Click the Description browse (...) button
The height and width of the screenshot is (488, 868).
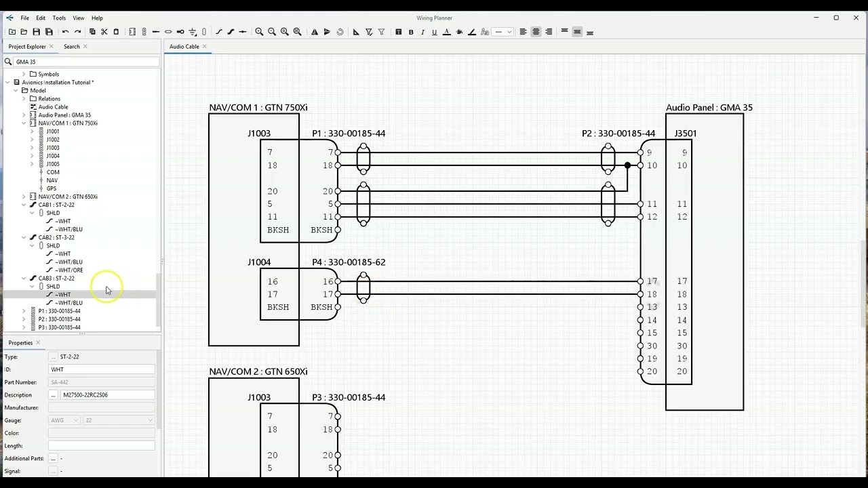pyautogui.click(x=53, y=395)
